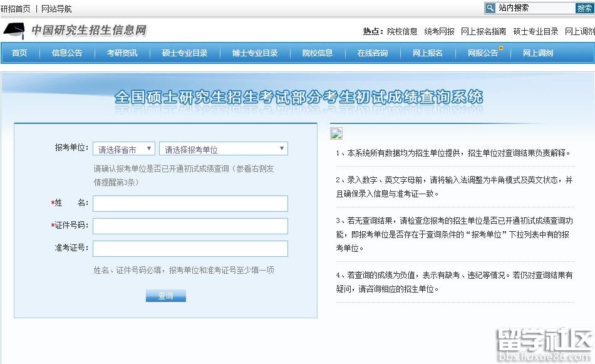
Task: Open the 研招首页 link
Action: [16, 8]
